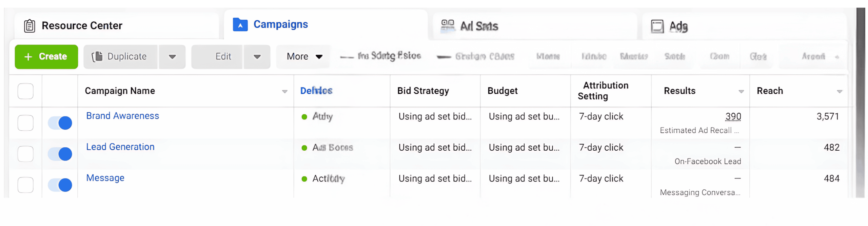Open the Edit dropdown arrow

click(257, 57)
